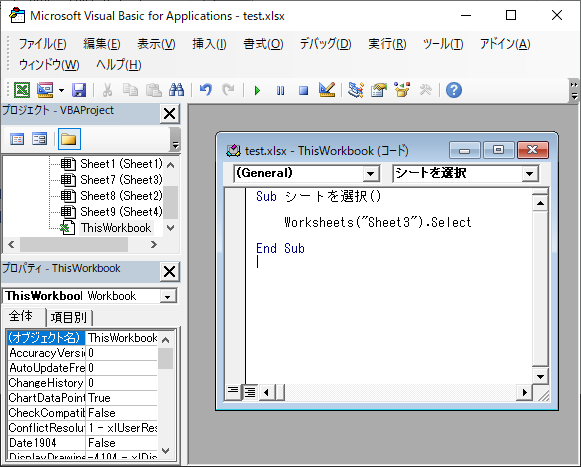The height and width of the screenshot is (467, 581).
Task: Open the 書式(O) menu
Action: [x=263, y=44]
